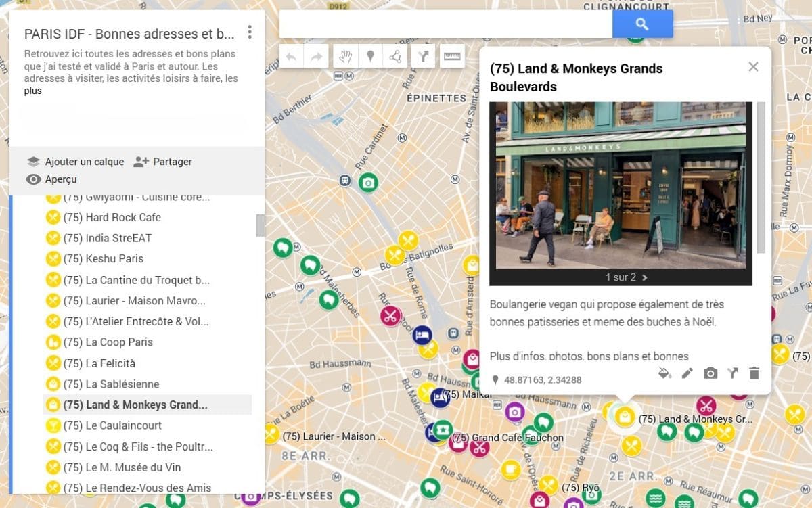Click the cocktail icon beside Le Caulaincourt

point(53,425)
